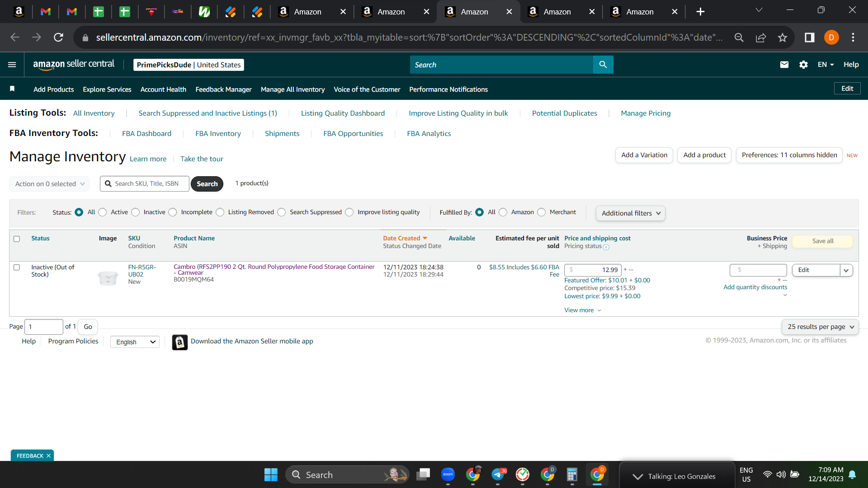Image resolution: width=868 pixels, height=488 pixels.
Task: Select the All status radio button
Action: click(79, 212)
